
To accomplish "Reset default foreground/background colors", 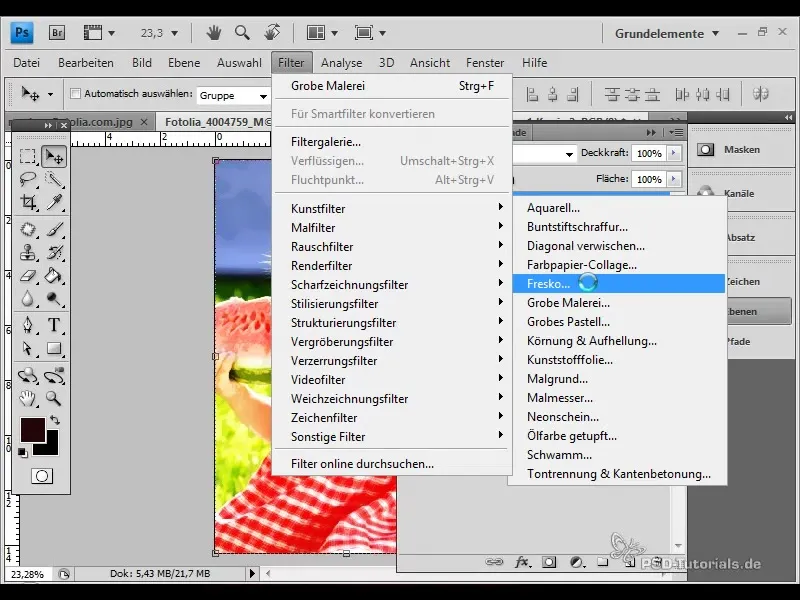I will point(22,453).
